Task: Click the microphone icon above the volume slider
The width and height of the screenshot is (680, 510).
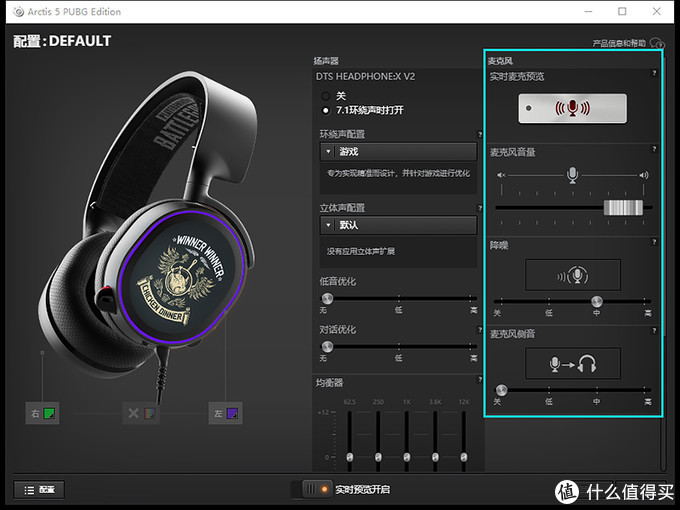Action: (572, 175)
